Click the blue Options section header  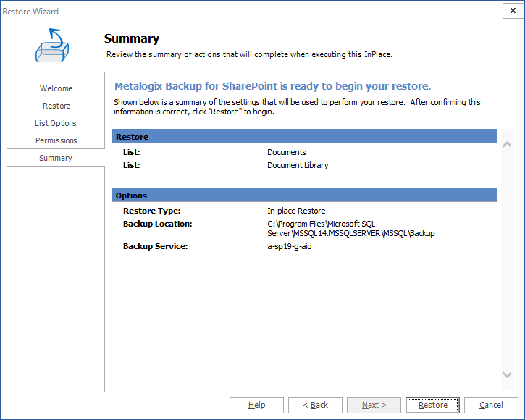[x=304, y=195]
